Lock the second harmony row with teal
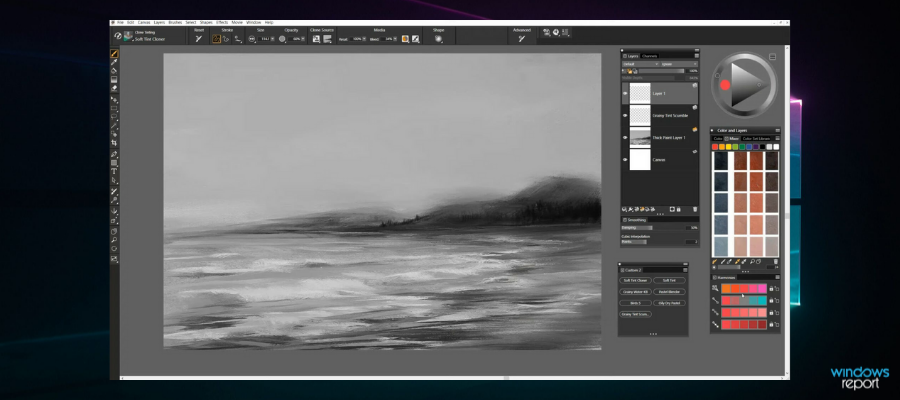The height and width of the screenshot is (400, 900). point(771,301)
